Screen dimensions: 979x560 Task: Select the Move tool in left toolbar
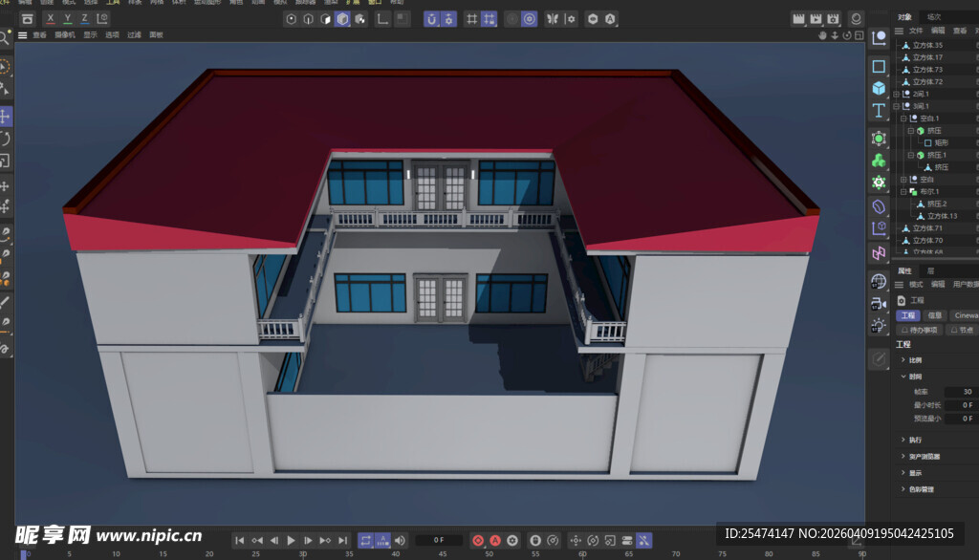point(5,117)
